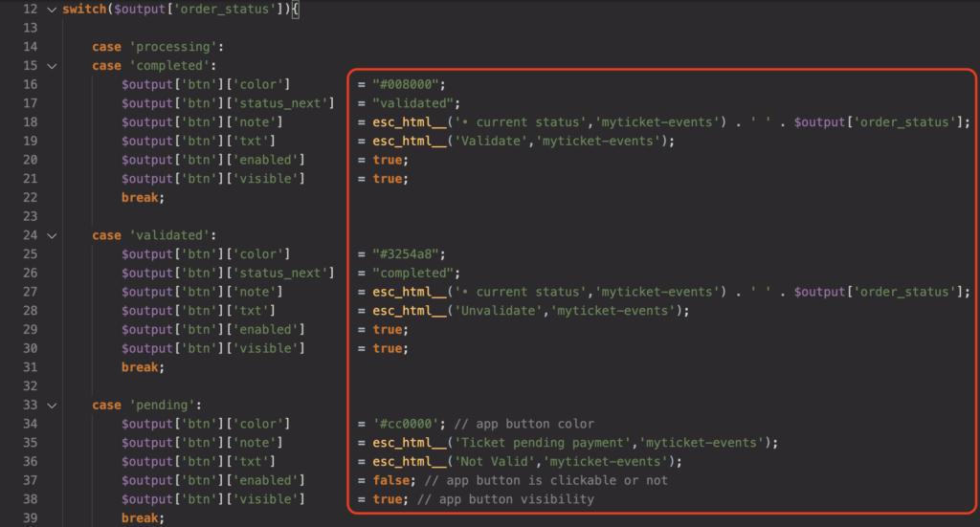Click $output['btn']['status_next'] on line 26

point(228,273)
